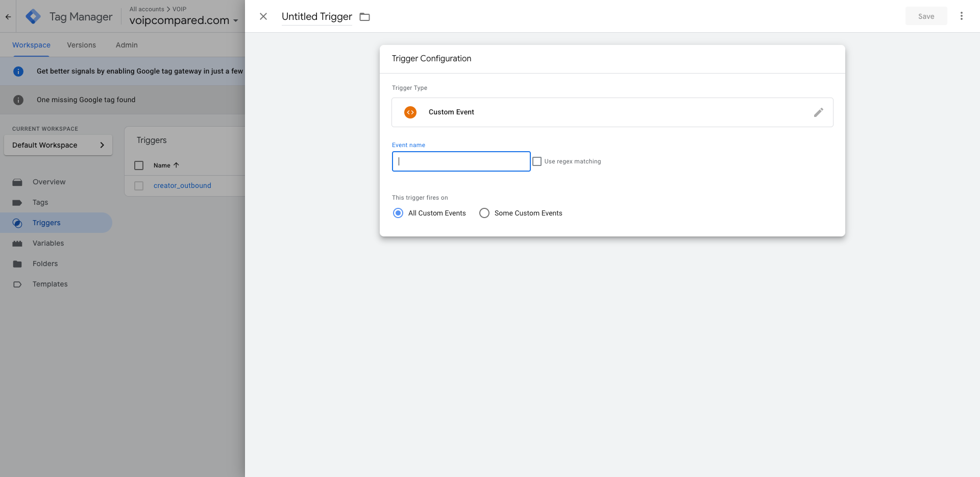Close the Untitled Trigger panel

point(263,16)
